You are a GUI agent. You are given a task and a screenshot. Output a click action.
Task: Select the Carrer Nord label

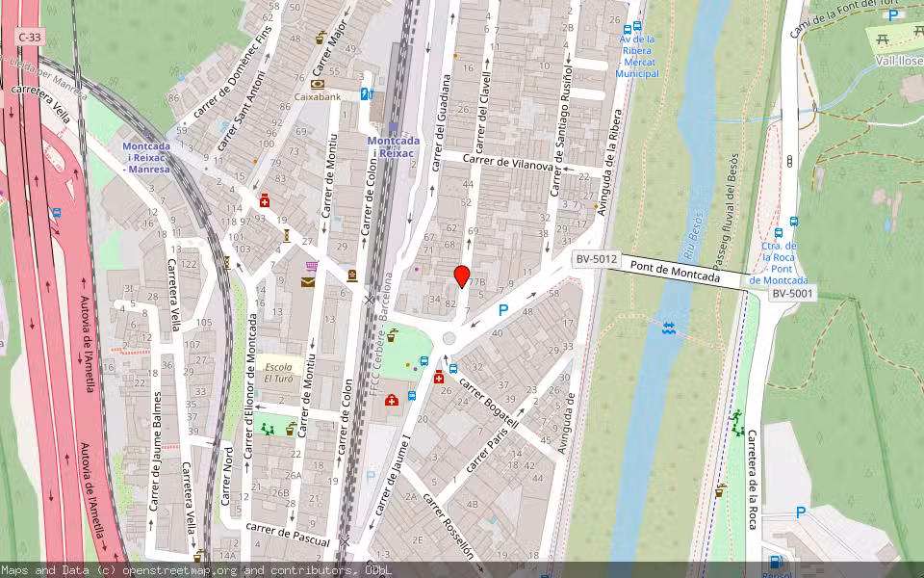tap(226, 477)
